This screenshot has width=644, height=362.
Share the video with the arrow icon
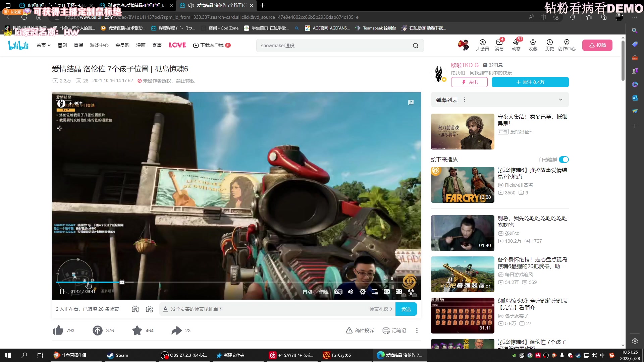tap(176, 330)
